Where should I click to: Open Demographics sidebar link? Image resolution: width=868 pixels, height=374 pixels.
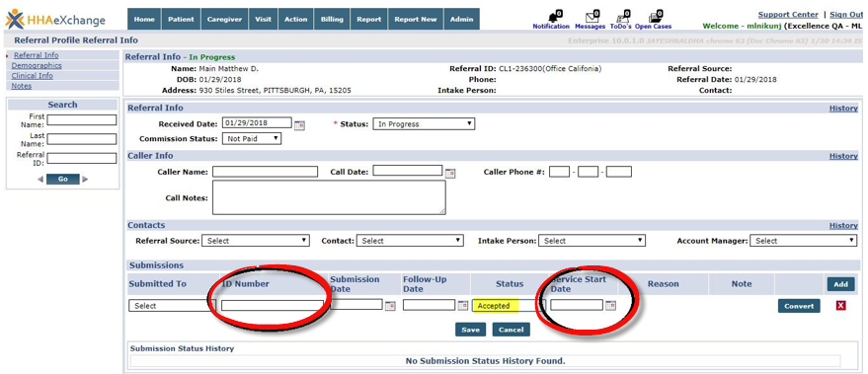click(x=37, y=65)
